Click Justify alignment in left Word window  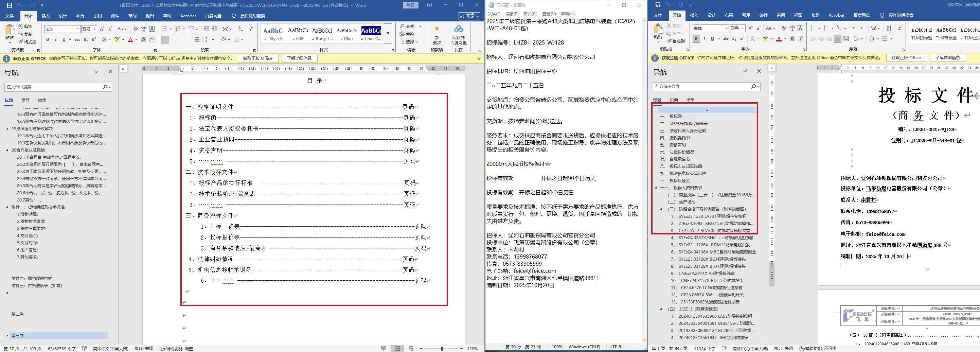(189, 39)
